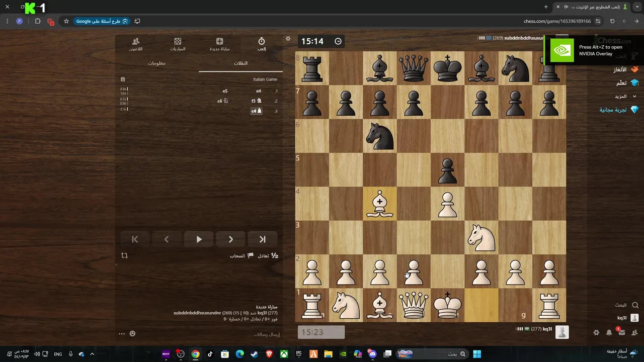Screen dimensions: 644x362
Task: Open Learn (تعلم) in the sidebar
Action: [627, 83]
